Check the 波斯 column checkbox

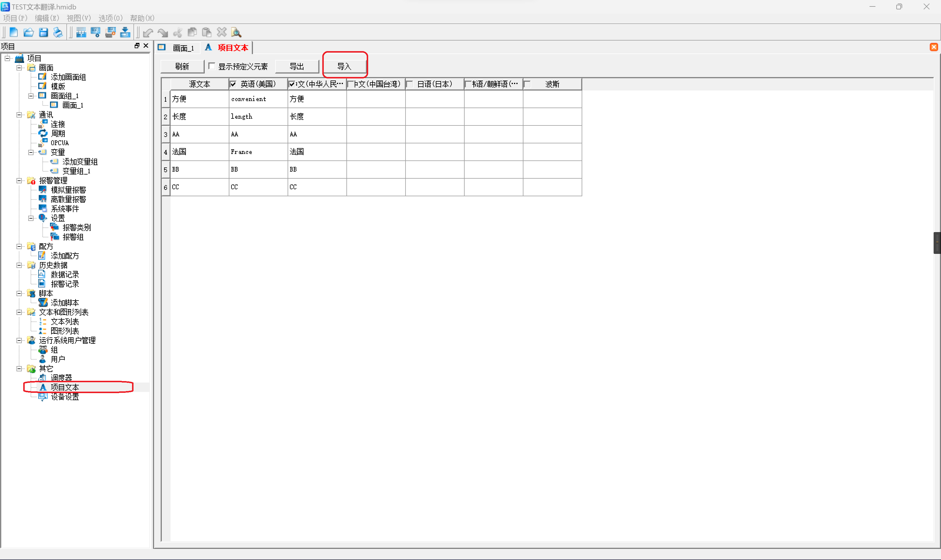point(527,84)
